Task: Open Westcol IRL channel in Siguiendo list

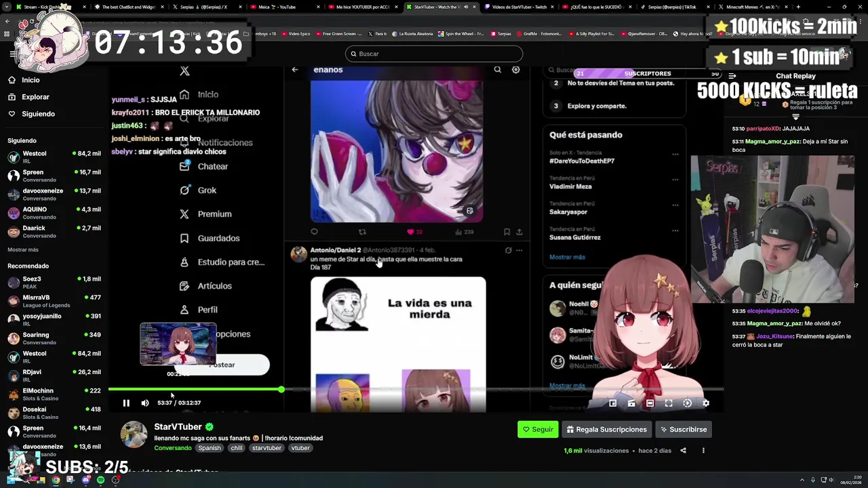Action: pyautogui.click(x=54, y=157)
